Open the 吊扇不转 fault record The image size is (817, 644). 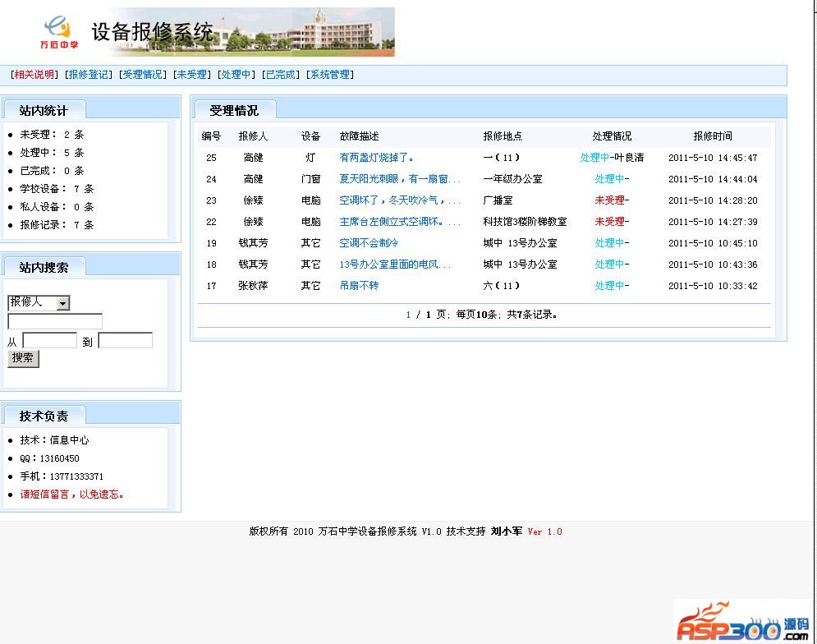click(x=359, y=286)
